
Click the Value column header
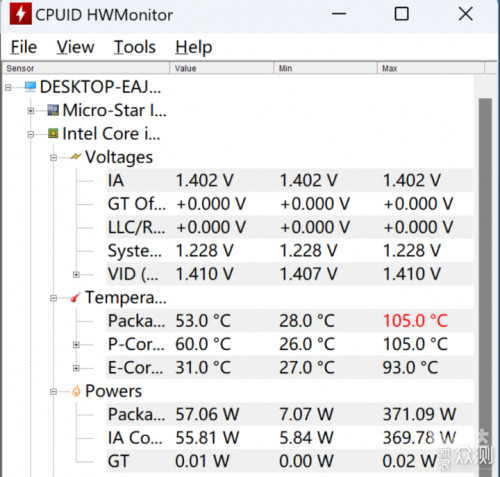pyautogui.click(x=222, y=68)
